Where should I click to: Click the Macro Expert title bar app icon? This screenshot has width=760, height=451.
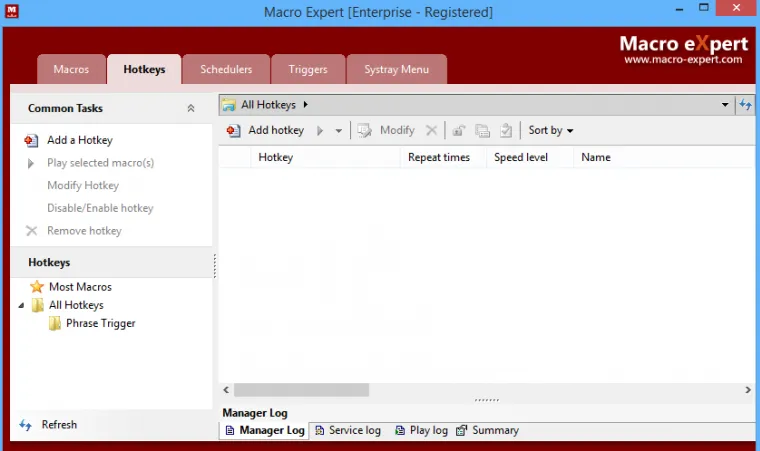12,11
